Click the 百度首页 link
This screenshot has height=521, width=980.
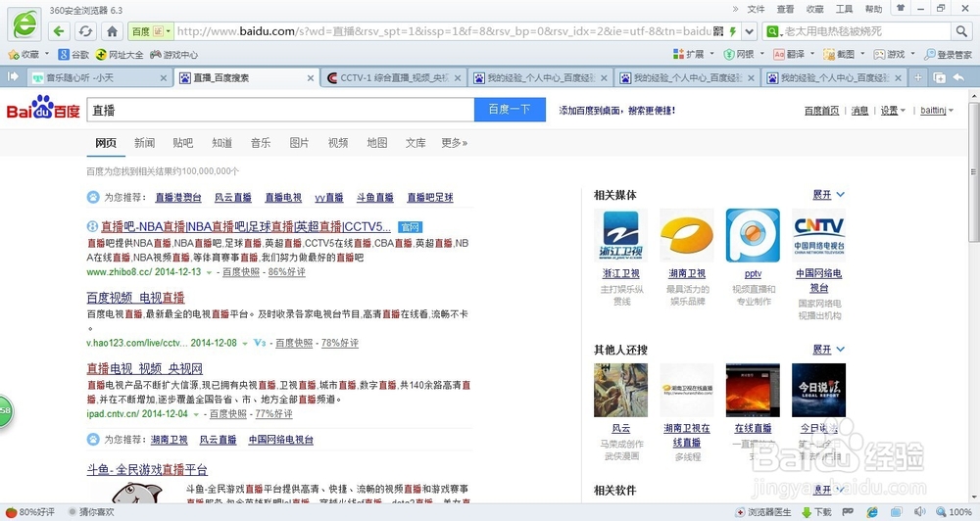(821, 111)
